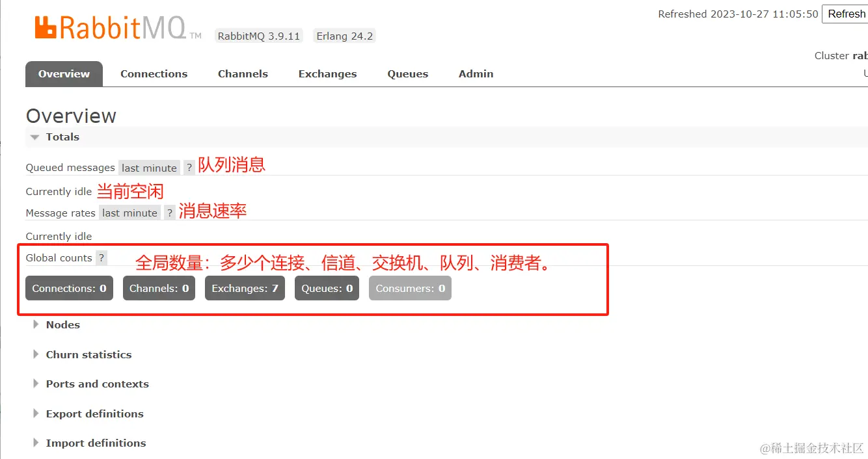Click the Message rates label

click(61, 213)
